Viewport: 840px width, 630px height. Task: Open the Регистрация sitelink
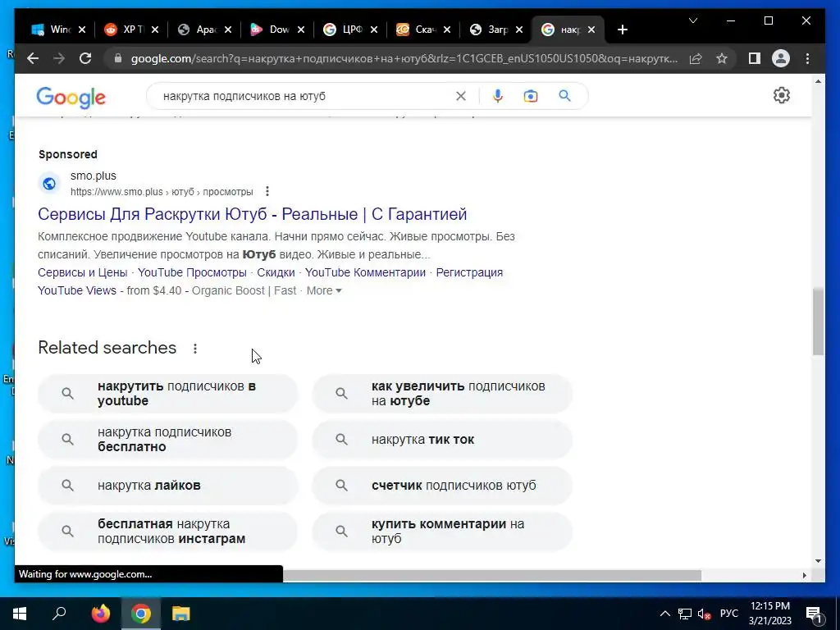coord(469,272)
